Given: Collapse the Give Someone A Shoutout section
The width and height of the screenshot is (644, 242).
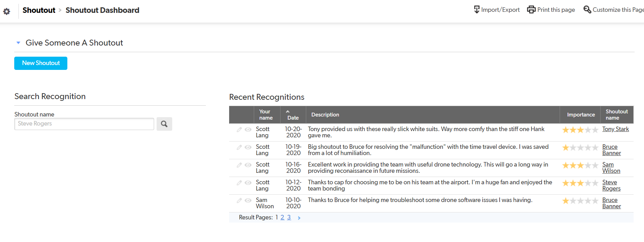Looking at the screenshot, I should point(18,43).
